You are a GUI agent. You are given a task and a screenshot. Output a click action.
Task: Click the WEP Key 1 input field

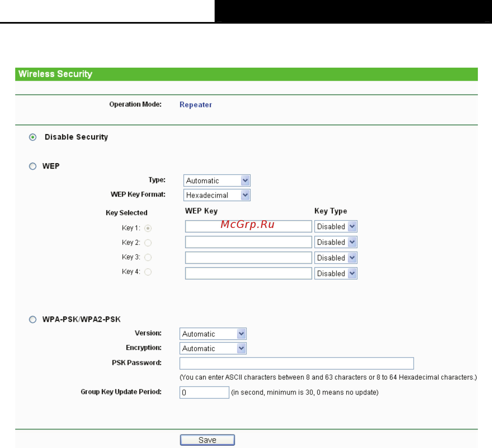tap(249, 226)
